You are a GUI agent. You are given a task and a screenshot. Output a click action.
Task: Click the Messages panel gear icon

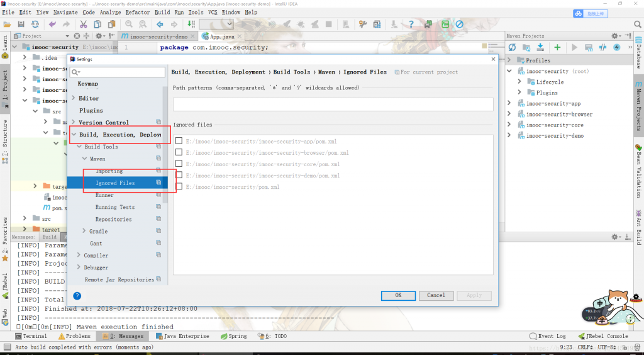(x=615, y=237)
